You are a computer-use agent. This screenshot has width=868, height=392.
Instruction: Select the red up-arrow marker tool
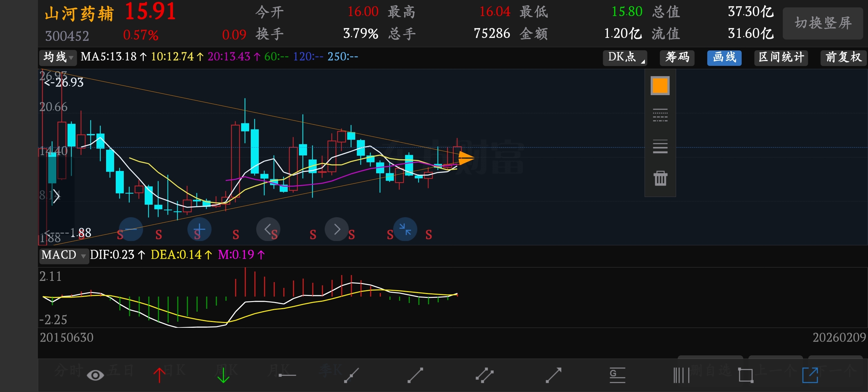[x=159, y=375]
